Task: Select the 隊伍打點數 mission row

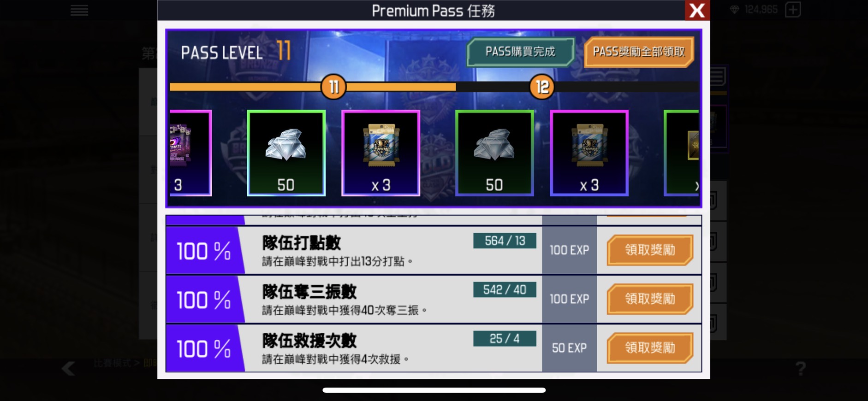Action: point(434,250)
